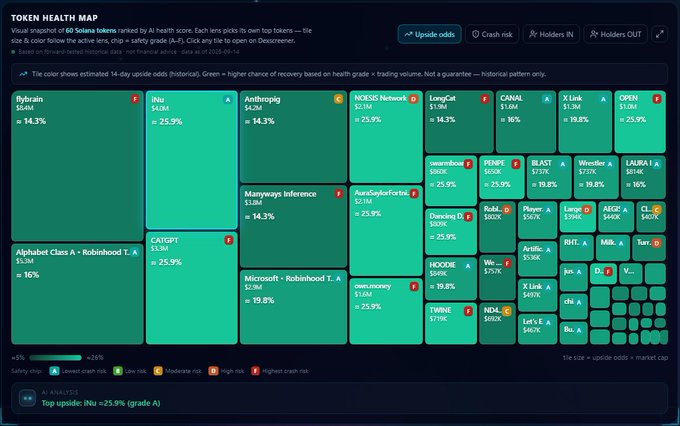Open the PENPE tile
The image size is (680, 426).
click(x=502, y=177)
